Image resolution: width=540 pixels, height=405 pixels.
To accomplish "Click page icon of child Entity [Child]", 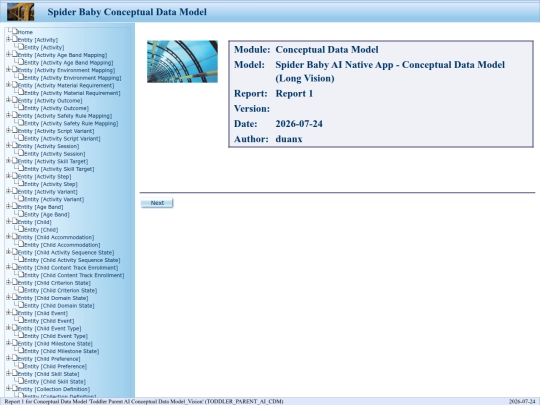I will tap(21, 229).
